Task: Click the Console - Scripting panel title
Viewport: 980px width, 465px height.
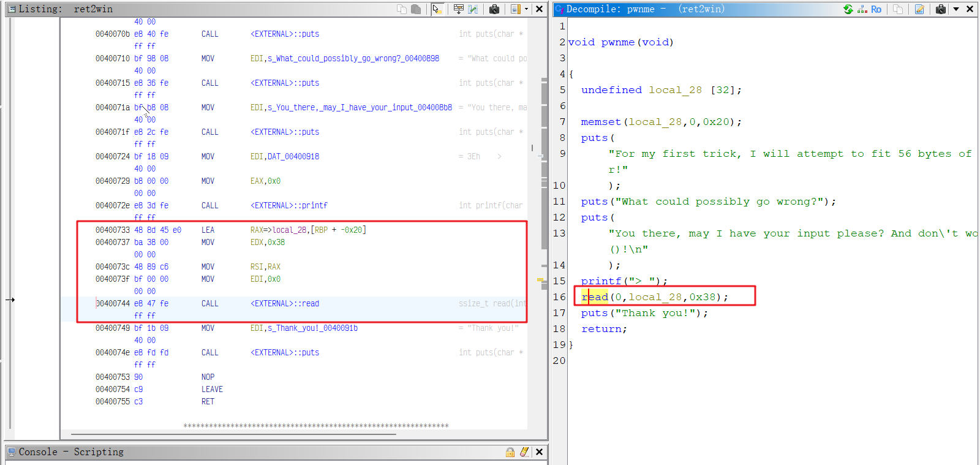Action: tap(71, 452)
